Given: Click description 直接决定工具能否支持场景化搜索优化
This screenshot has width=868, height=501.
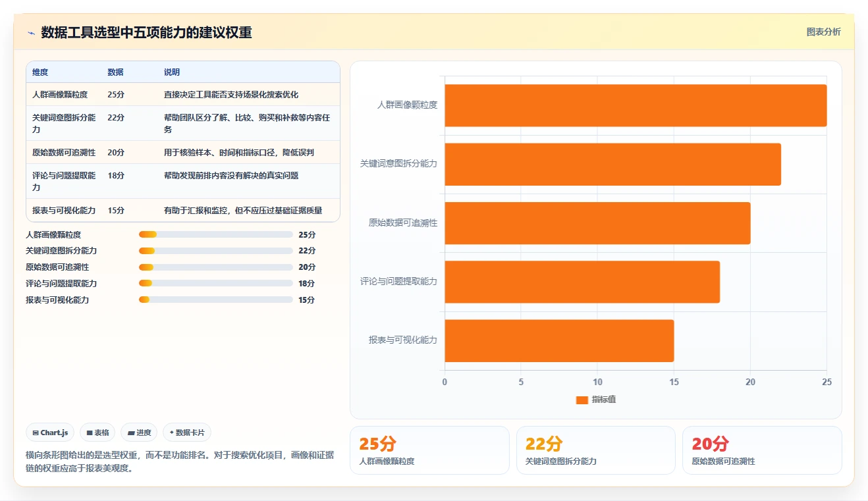Looking at the screenshot, I should [x=231, y=95].
